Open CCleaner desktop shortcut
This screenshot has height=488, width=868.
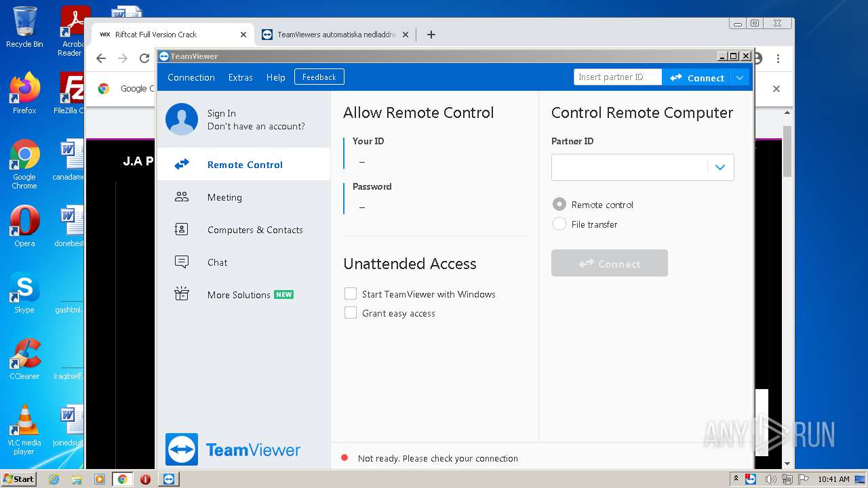pos(24,359)
